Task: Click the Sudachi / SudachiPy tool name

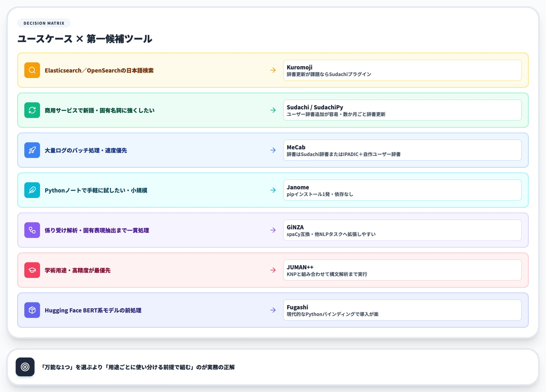Action: coord(315,107)
